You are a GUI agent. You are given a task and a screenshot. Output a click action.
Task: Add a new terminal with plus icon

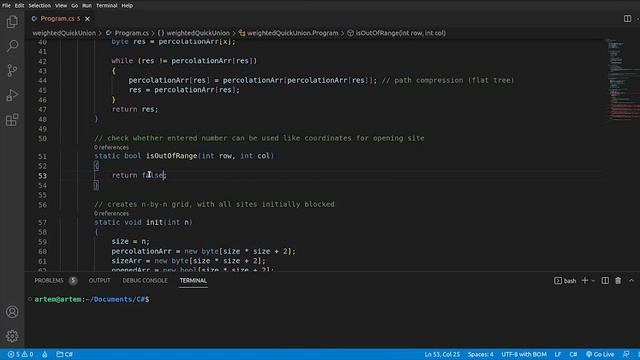[x=584, y=280]
